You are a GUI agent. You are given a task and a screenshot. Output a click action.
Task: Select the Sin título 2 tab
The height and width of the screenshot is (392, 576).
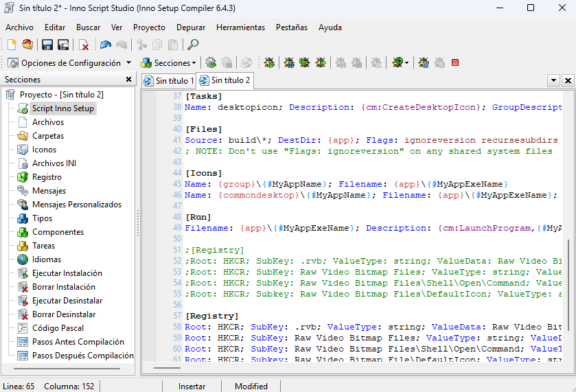[x=224, y=80]
